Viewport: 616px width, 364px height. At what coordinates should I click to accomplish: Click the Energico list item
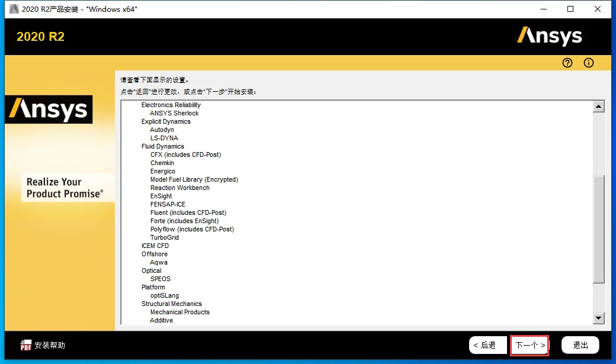(163, 171)
